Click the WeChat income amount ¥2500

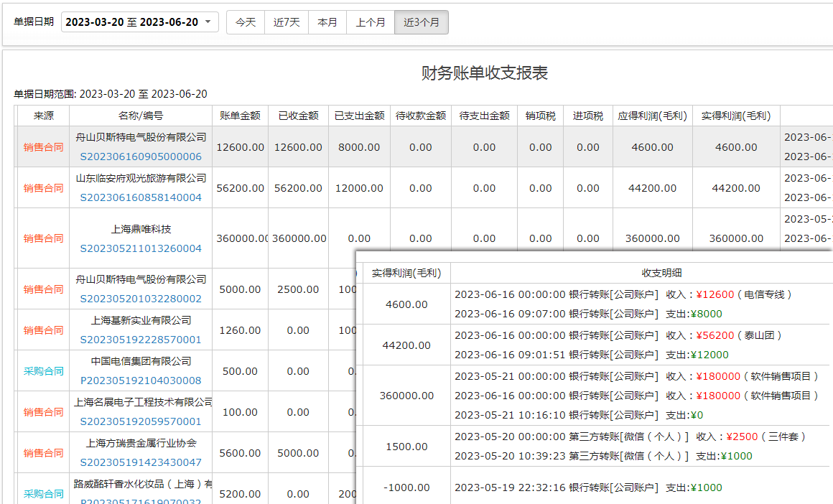point(742,437)
